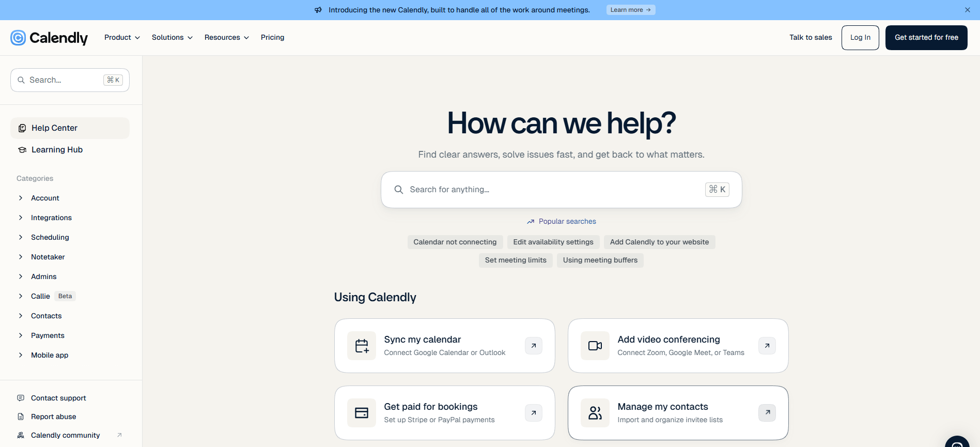Viewport: 980px width, 447px height.
Task: Click the Beta badge next to Callie
Action: (x=65, y=296)
